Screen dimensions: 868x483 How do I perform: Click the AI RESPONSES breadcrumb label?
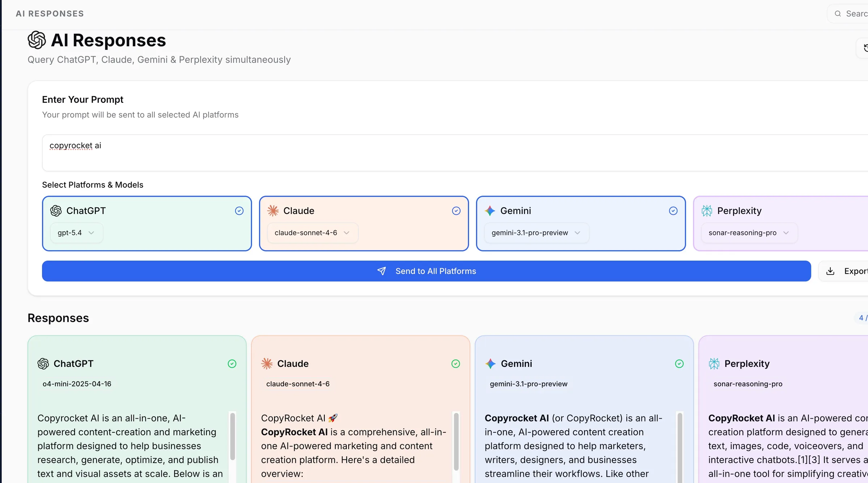click(50, 14)
